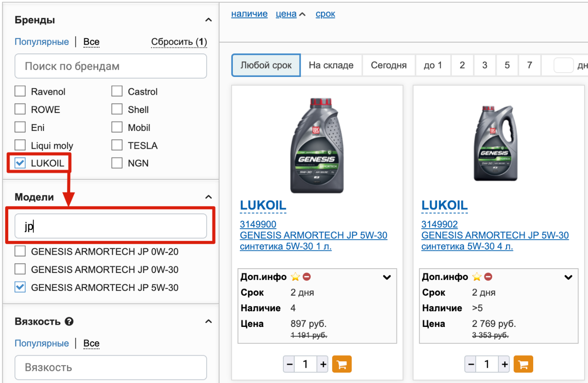Click red minus icon in 3149902 card
This screenshot has height=383, width=588.
click(x=488, y=276)
